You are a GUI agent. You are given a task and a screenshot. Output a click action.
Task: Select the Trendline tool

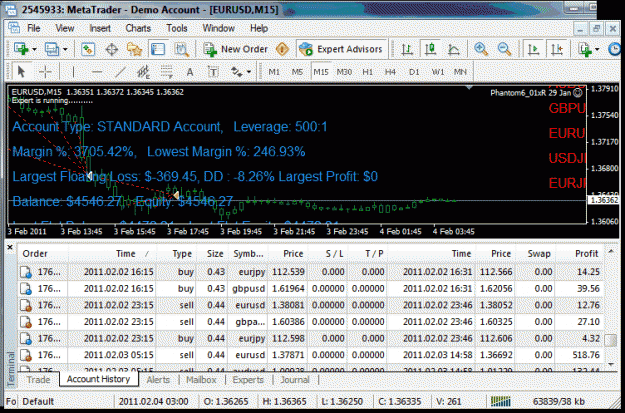(120, 72)
